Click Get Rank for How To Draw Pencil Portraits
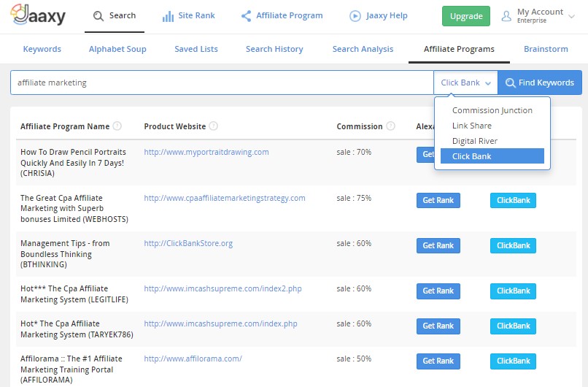Screen dimensions: 588x387 425,155
